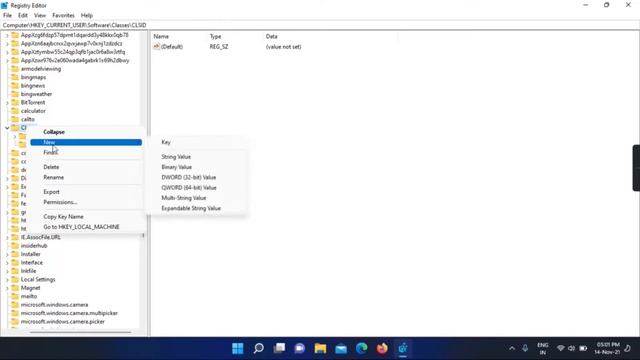640x360 pixels.
Task: Launch Firefox from the taskbar
Action: click(382, 348)
